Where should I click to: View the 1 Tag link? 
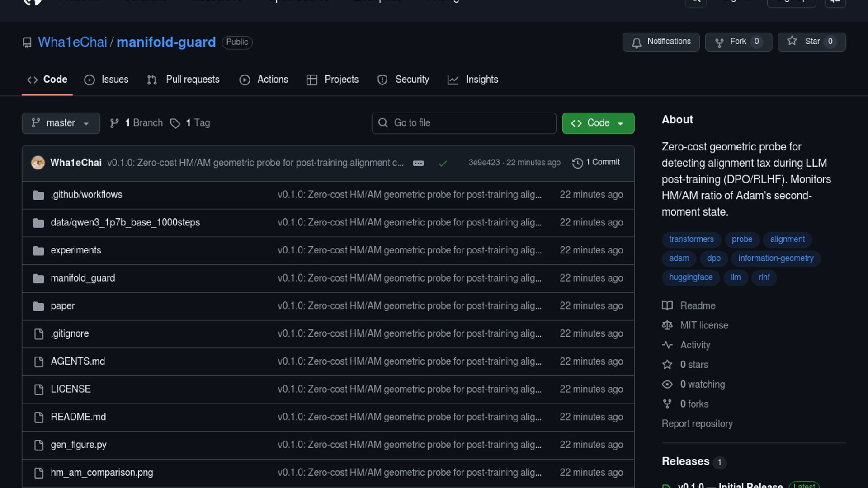pos(198,123)
